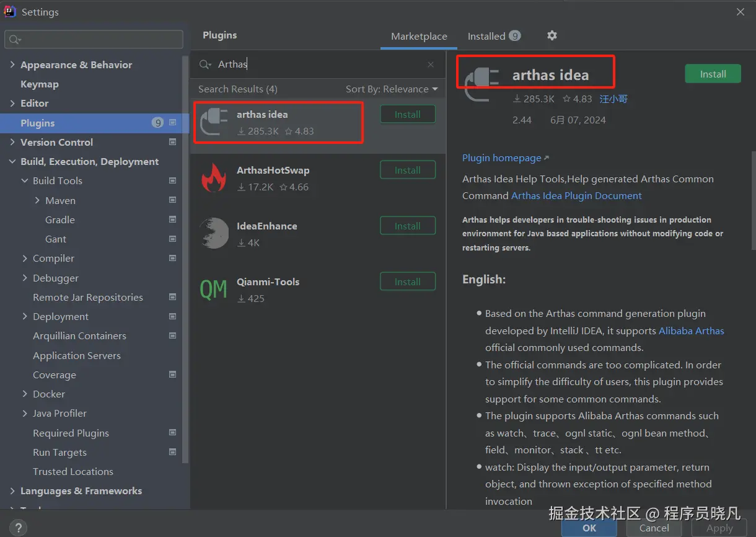Click the project-level icon beside Arquillian Containers
Image resolution: width=756 pixels, height=537 pixels.
173,335
